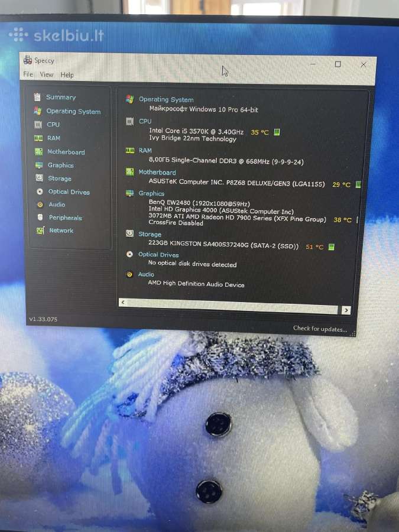Image resolution: width=399 pixels, height=532 pixels.
Task: Click the CPU temperature value 35 °C
Action: coord(259,132)
